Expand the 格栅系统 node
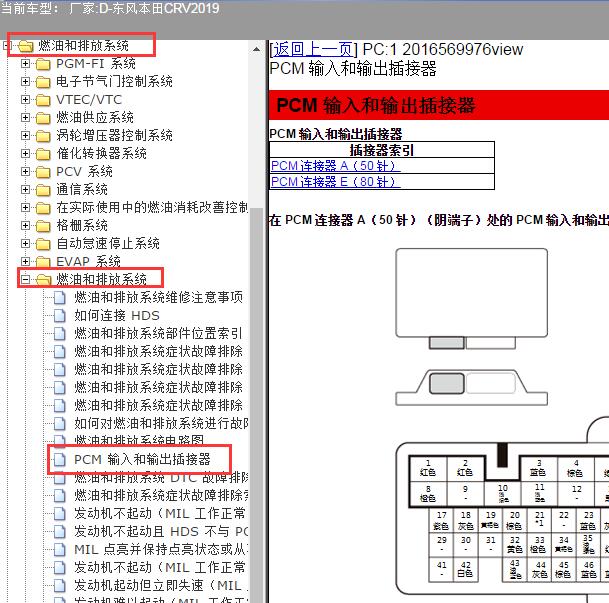609x603 pixels. coord(25,225)
